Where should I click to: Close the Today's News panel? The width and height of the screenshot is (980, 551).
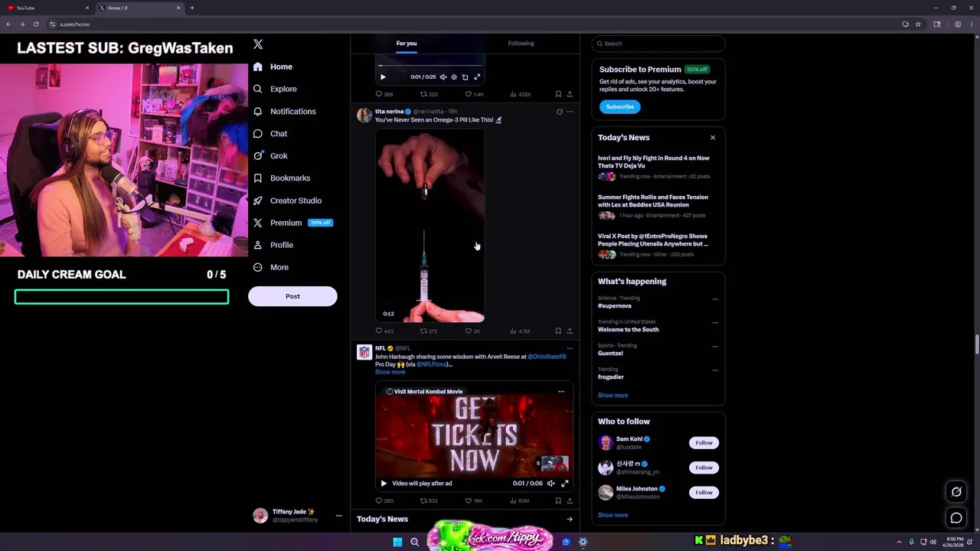click(x=713, y=138)
